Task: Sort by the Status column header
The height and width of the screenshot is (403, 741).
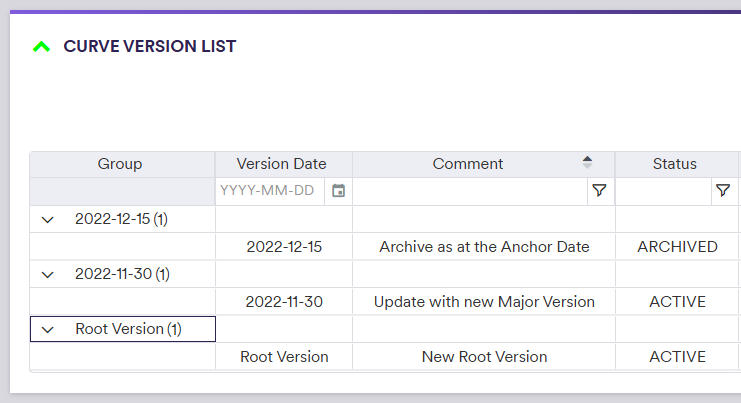Action: (675, 164)
